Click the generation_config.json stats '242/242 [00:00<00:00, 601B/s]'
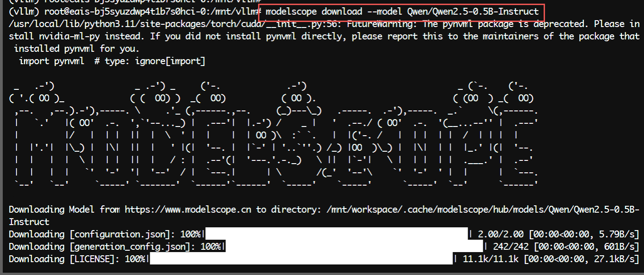The image size is (644, 275). (x=566, y=247)
